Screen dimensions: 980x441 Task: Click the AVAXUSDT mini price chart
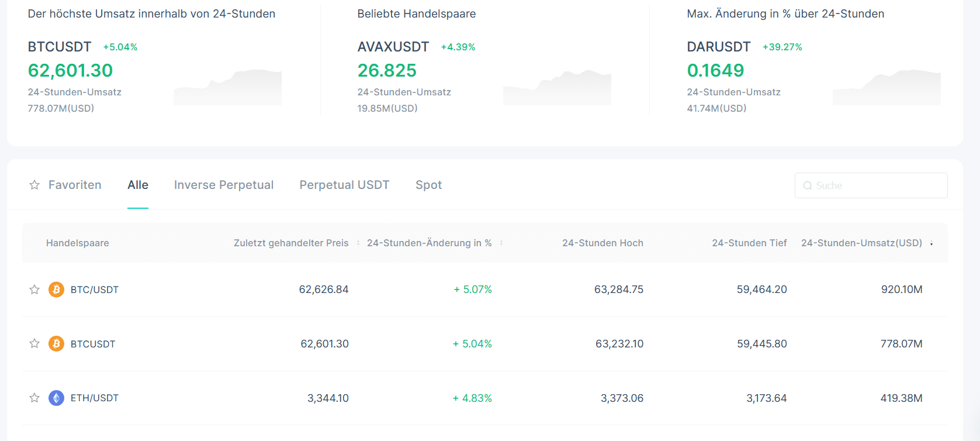click(x=557, y=87)
